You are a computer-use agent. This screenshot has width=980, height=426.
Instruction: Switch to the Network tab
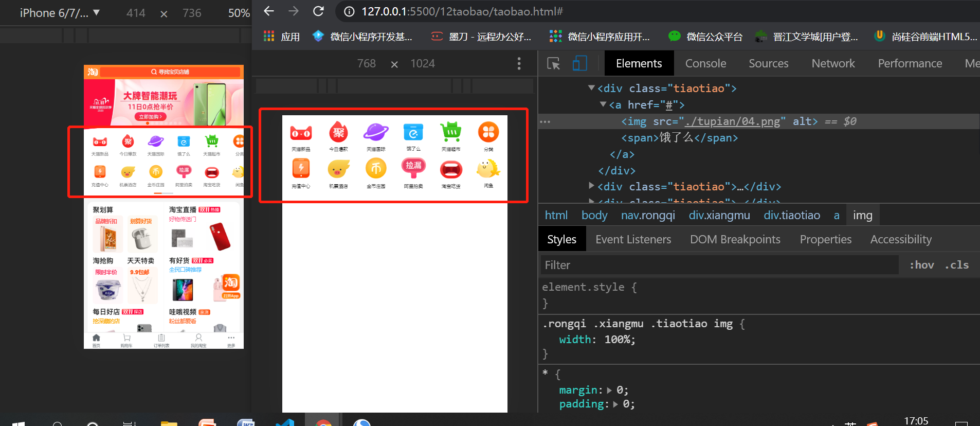pos(833,63)
